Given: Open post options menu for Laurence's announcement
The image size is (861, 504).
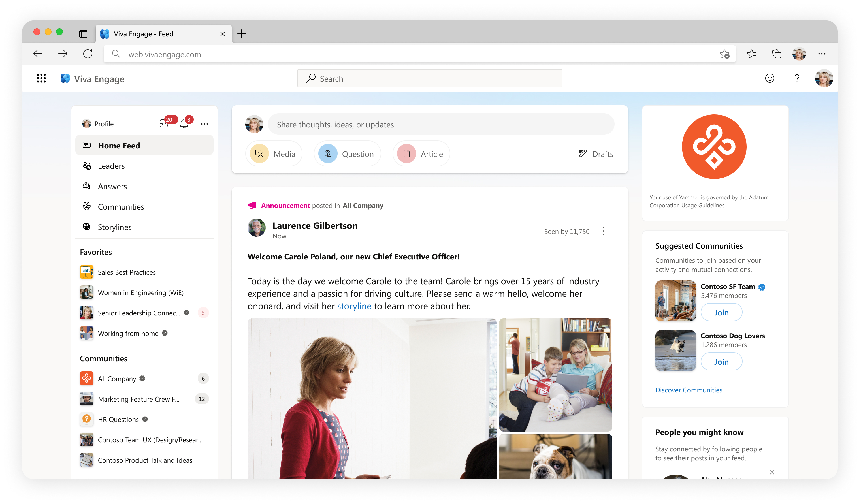Looking at the screenshot, I should click(603, 231).
